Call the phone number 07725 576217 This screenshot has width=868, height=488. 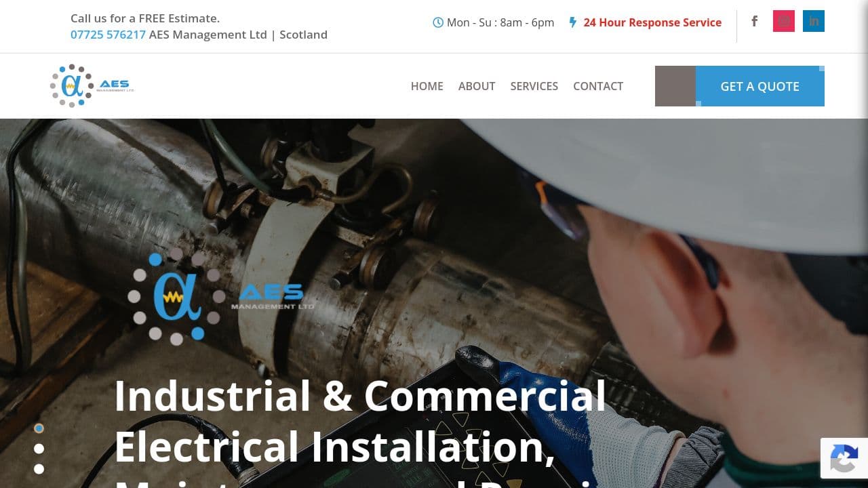click(108, 35)
